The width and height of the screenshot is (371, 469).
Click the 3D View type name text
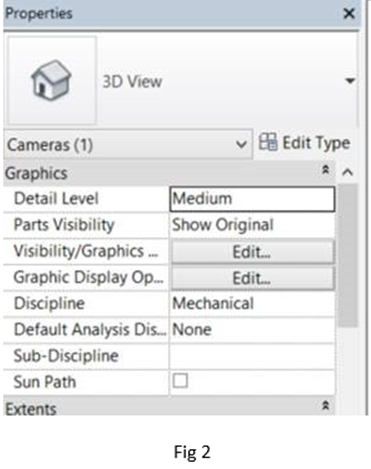point(132,81)
